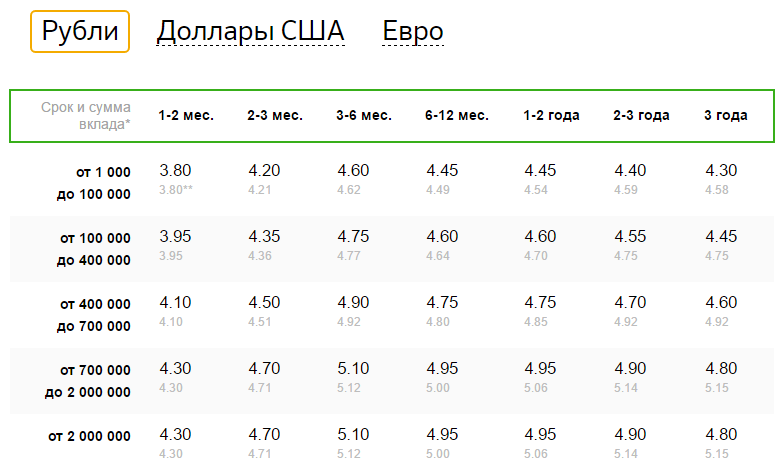Select the Рубли currency tab
780x468 pixels.
pyautogui.click(x=80, y=31)
